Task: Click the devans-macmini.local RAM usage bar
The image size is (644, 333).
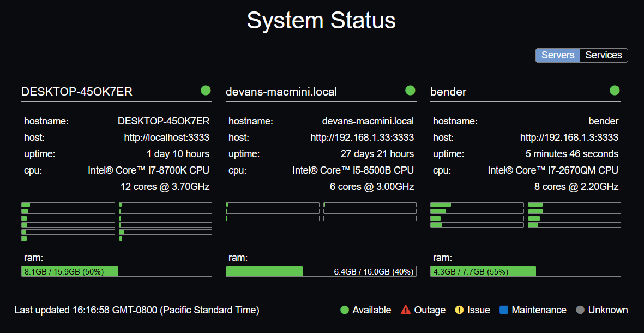Action: pos(321,271)
